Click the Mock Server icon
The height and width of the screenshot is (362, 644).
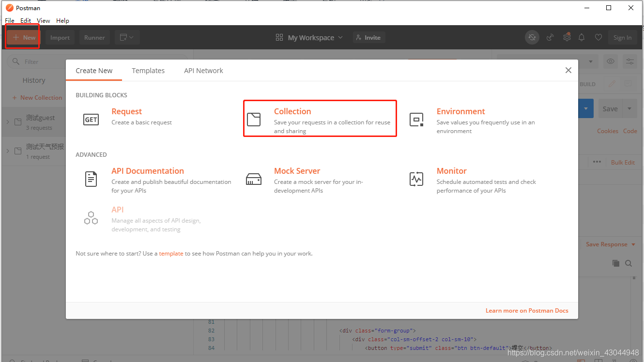coord(254,179)
